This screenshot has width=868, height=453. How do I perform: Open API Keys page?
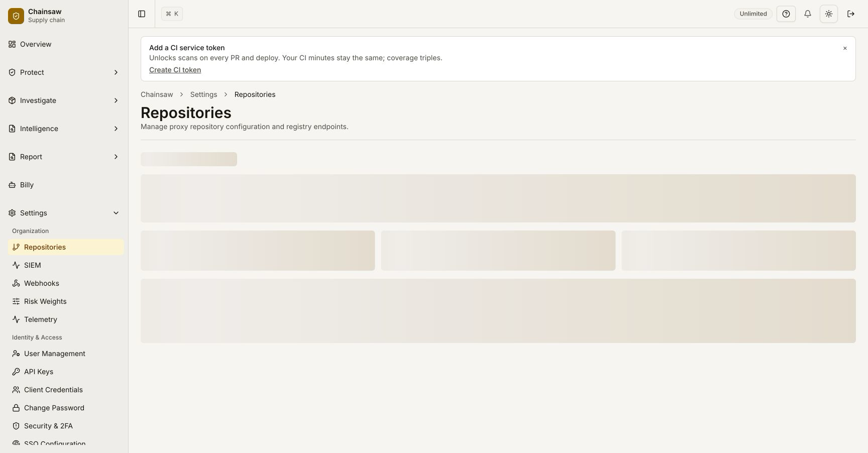[66, 372]
